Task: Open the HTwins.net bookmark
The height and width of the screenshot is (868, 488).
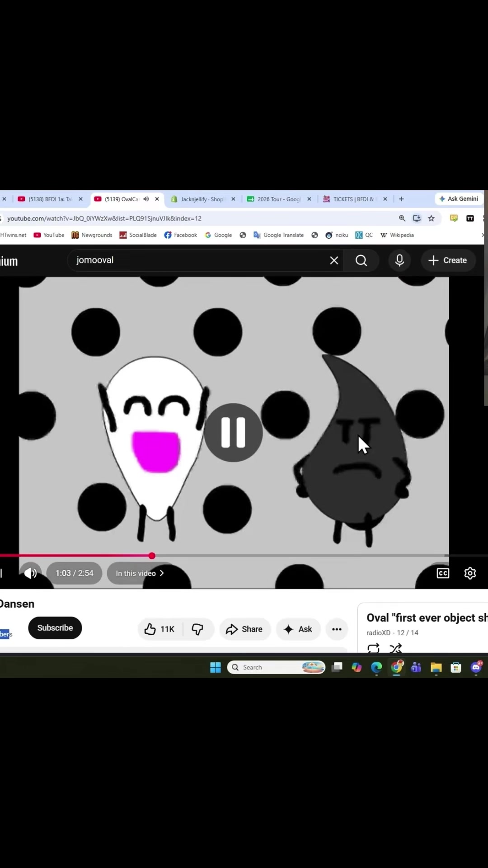Action: (13, 235)
